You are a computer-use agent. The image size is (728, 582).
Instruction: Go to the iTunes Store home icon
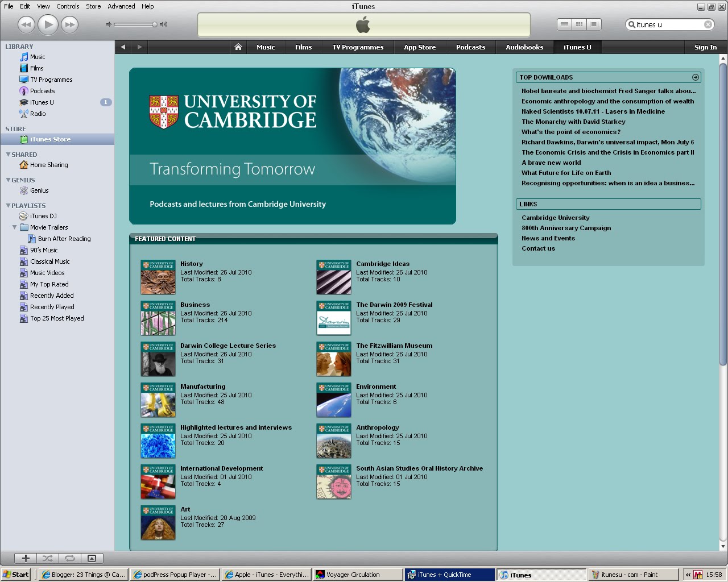pyautogui.click(x=238, y=47)
